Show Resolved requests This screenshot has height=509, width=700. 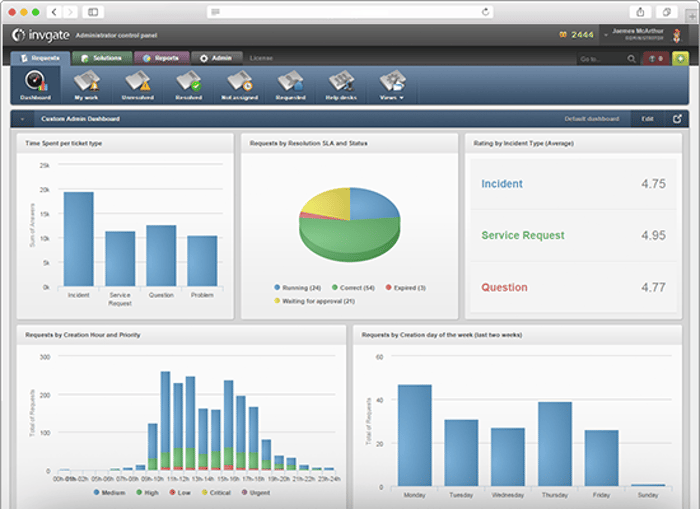(189, 84)
